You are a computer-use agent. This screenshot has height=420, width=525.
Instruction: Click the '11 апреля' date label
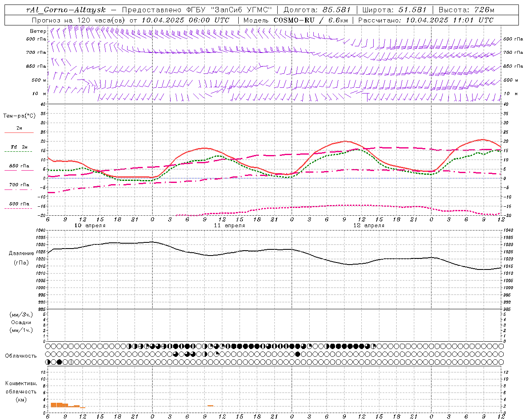click(x=229, y=225)
